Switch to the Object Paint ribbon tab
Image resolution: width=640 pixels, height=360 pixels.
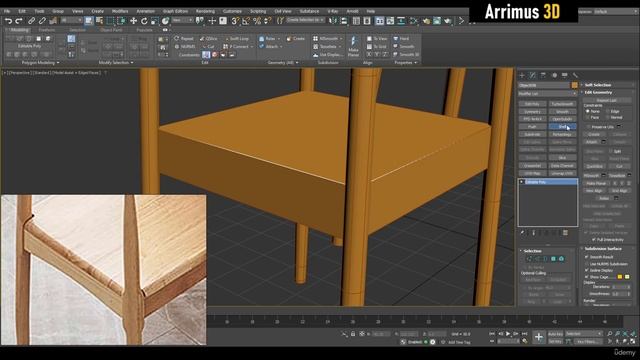click(x=111, y=30)
